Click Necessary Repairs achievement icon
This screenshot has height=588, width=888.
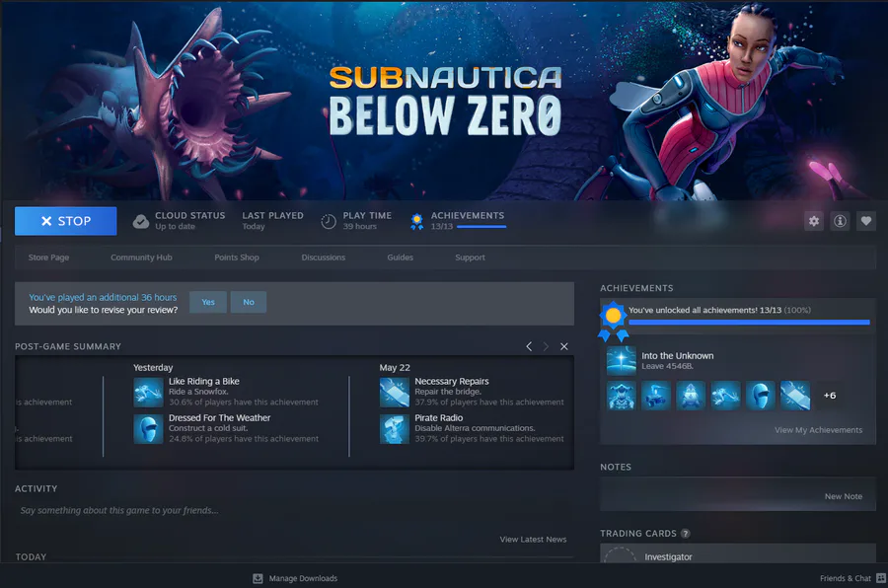click(x=394, y=392)
